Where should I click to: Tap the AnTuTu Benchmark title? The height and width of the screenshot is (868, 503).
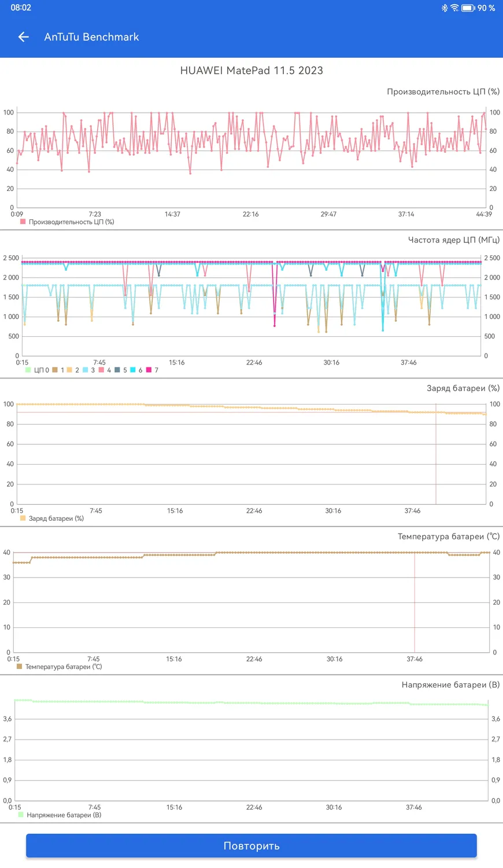point(91,37)
